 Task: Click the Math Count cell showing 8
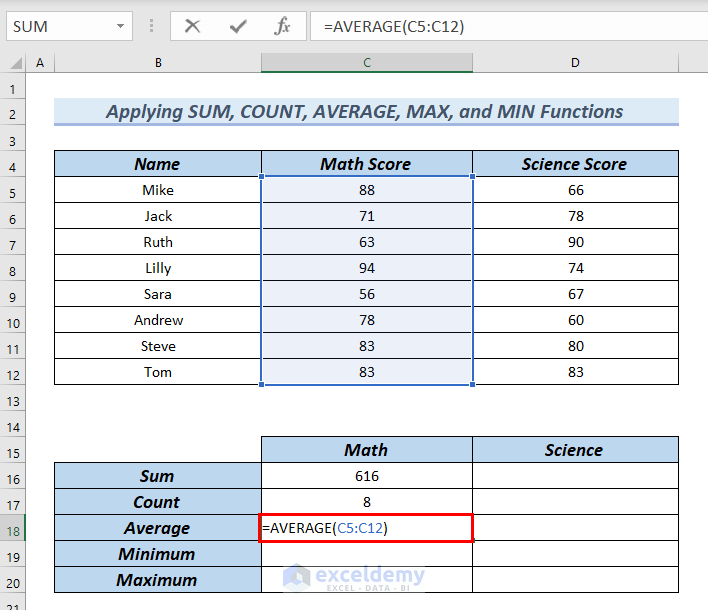[x=366, y=502]
